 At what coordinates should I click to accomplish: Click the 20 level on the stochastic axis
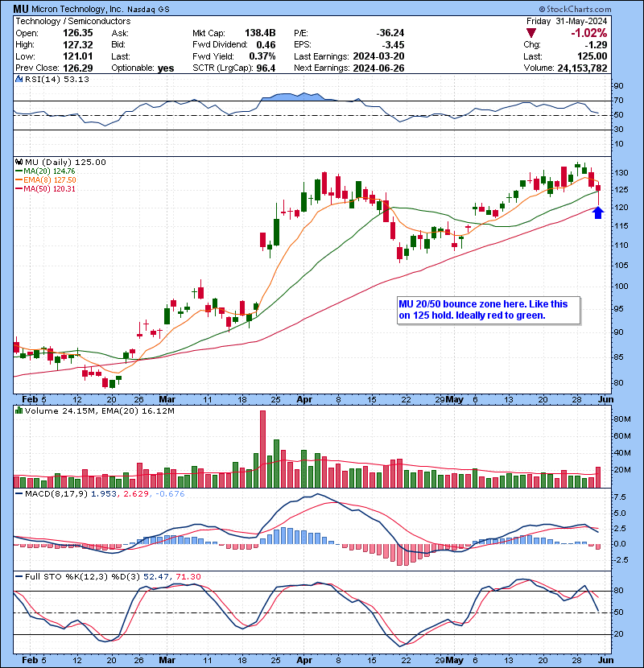[618, 634]
